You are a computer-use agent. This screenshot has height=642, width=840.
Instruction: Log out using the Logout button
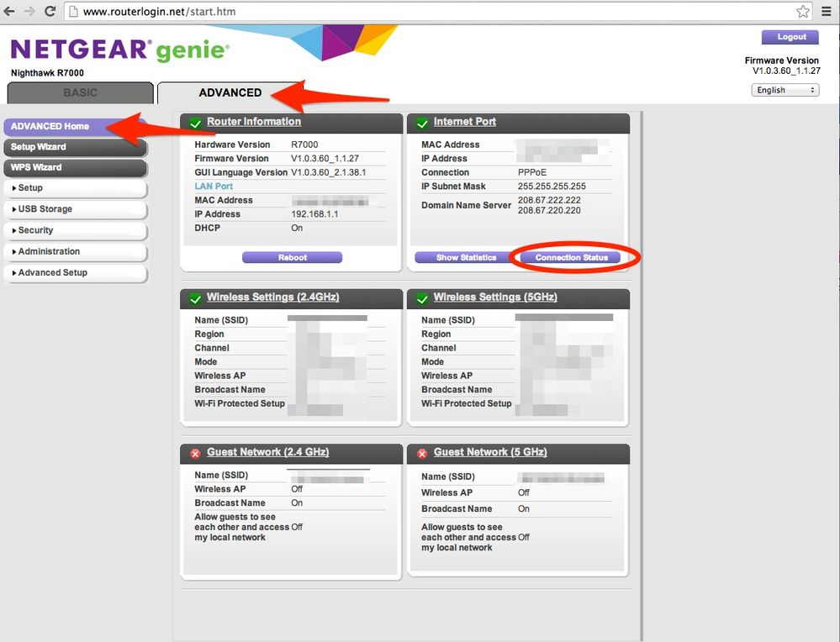coord(790,37)
